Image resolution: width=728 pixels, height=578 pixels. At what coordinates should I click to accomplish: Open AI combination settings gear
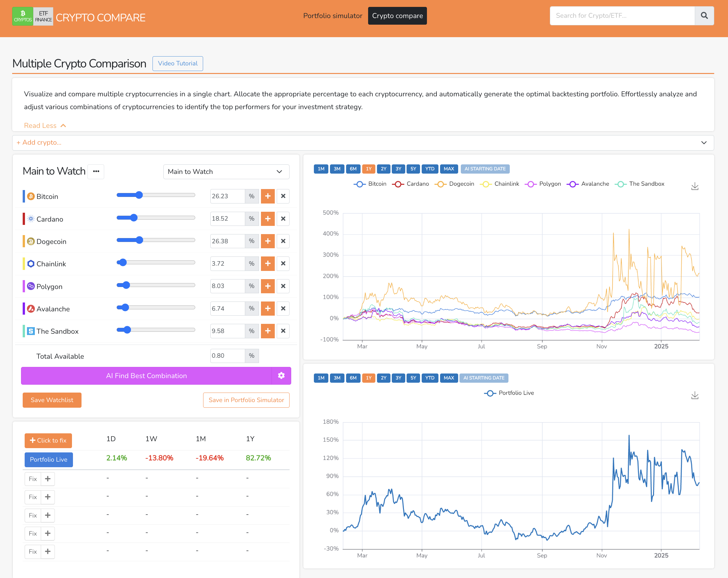pos(281,376)
